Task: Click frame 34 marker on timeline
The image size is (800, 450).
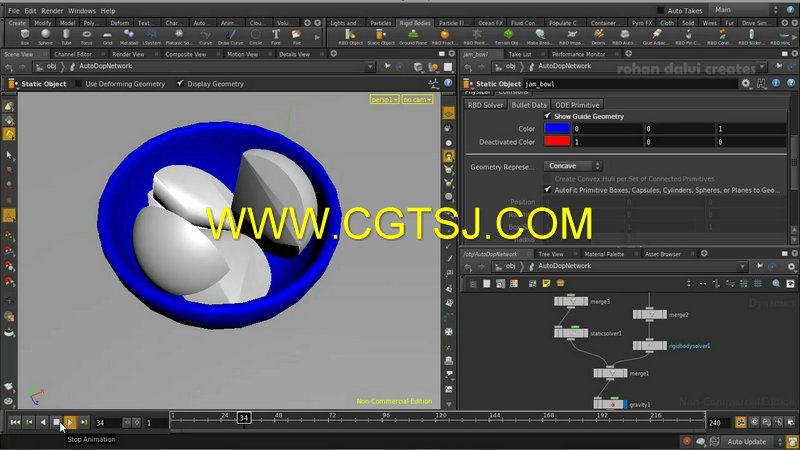Action: click(244, 418)
